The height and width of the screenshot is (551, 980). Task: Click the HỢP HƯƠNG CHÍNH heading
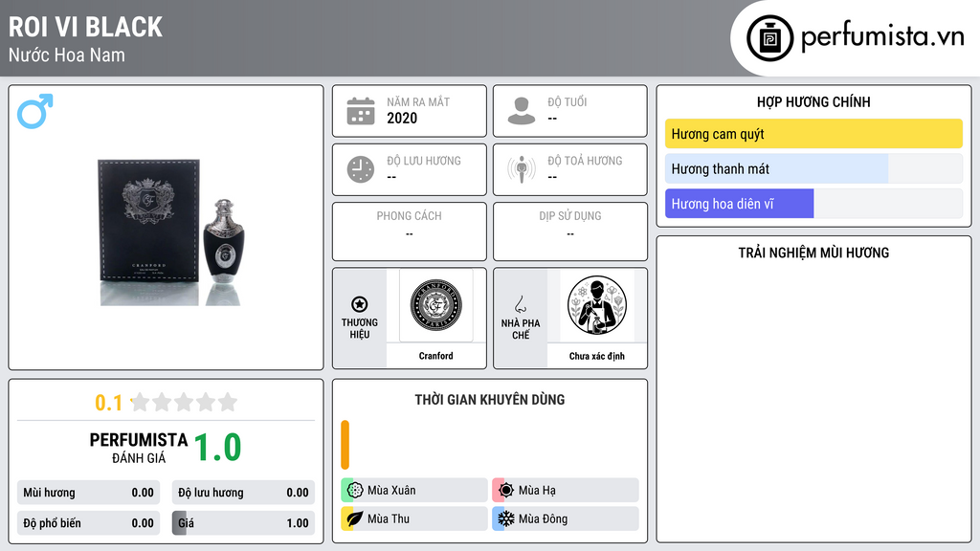[x=813, y=101]
